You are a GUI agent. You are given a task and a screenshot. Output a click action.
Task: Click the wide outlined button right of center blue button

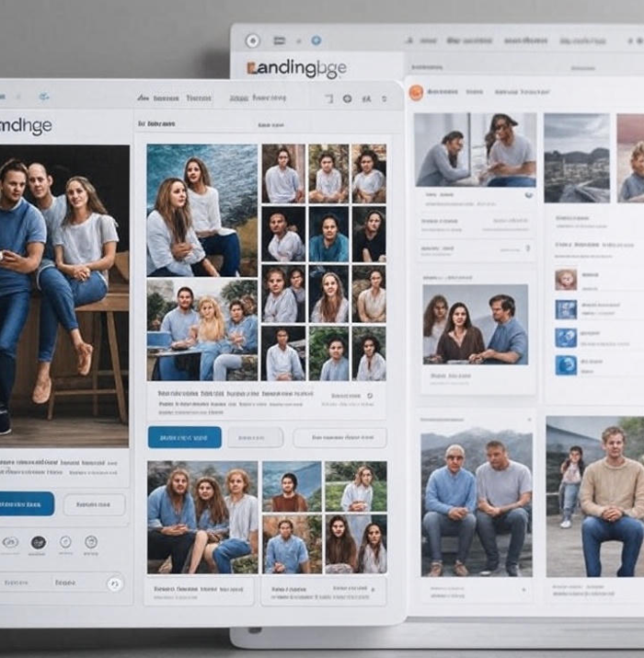[339, 437]
